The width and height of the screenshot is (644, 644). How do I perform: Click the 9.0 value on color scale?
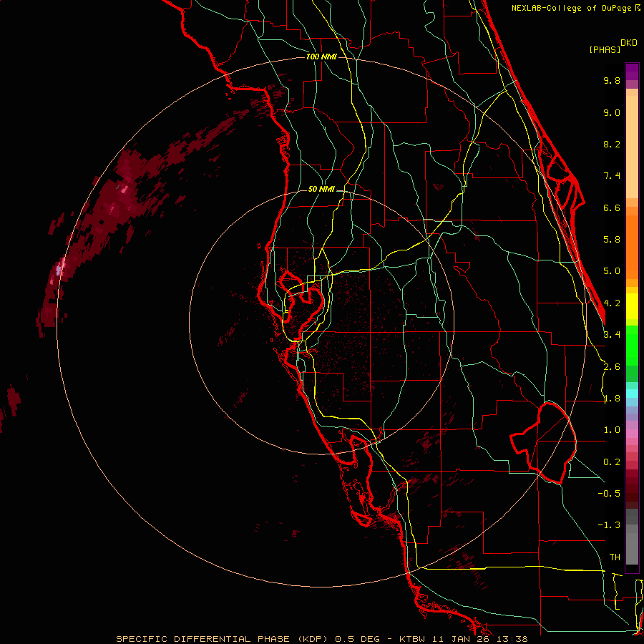point(612,112)
